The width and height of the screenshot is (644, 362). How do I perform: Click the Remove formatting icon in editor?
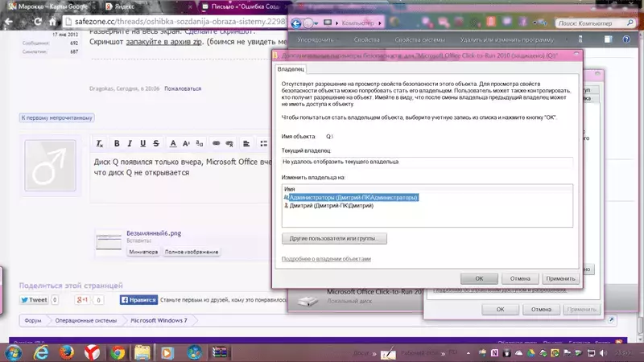click(x=99, y=143)
